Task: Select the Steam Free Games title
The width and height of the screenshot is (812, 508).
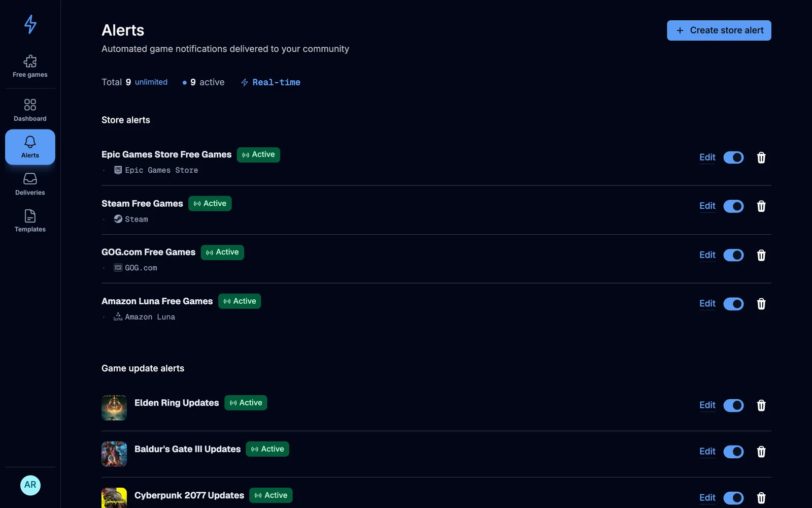Action: coord(142,204)
